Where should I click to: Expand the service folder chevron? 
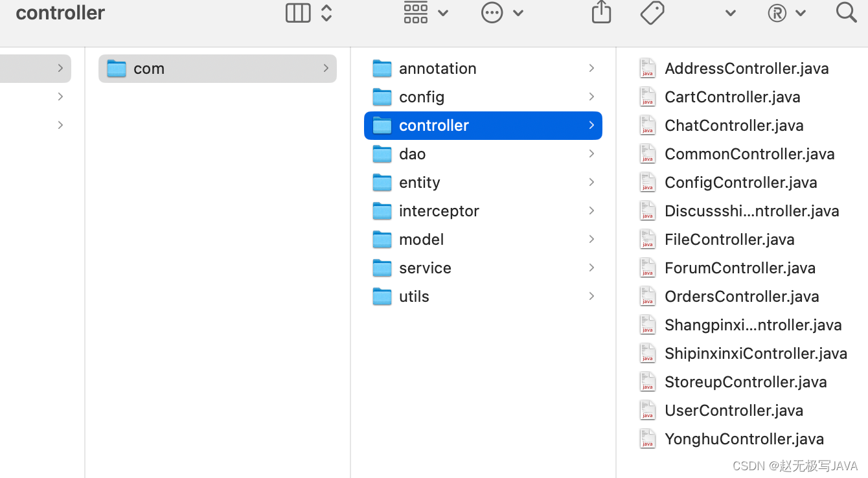(x=591, y=267)
